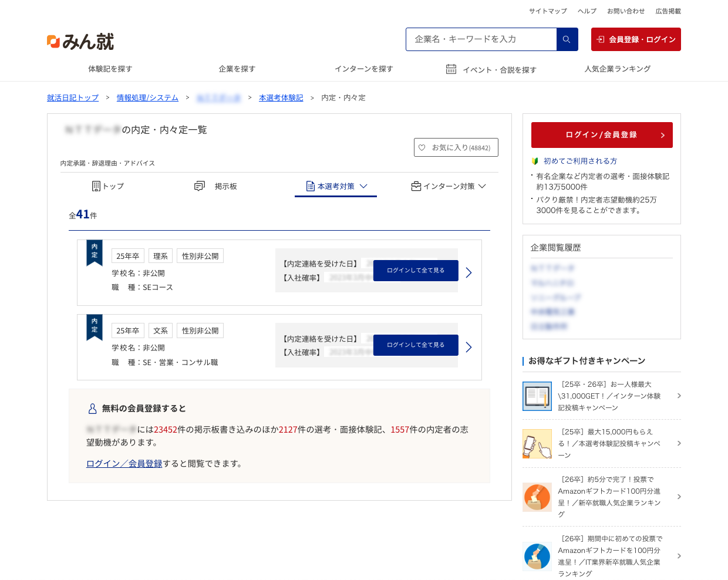Click the 25年卒 tag on the 理系 card

click(128, 256)
